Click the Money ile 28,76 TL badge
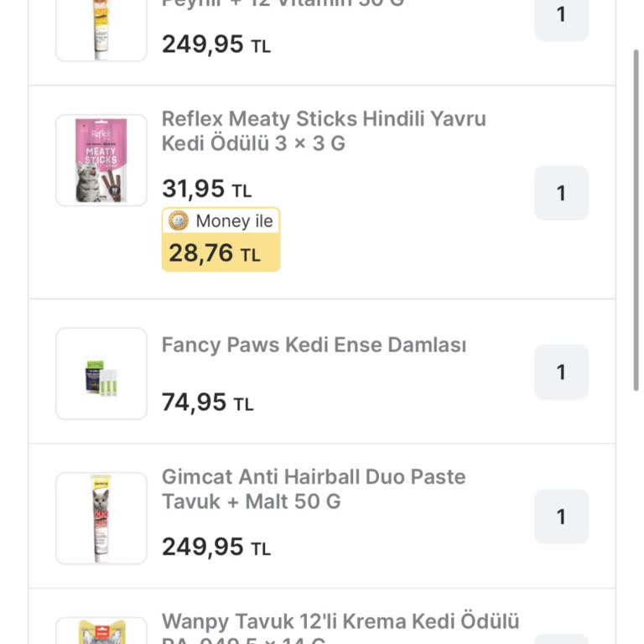644x644 pixels. [x=221, y=240]
